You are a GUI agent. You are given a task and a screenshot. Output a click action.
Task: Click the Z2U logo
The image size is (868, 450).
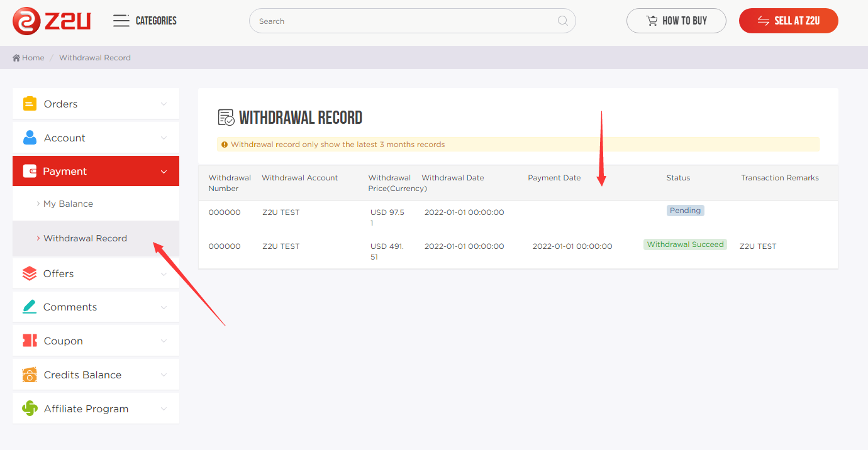(x=52, y=21)
